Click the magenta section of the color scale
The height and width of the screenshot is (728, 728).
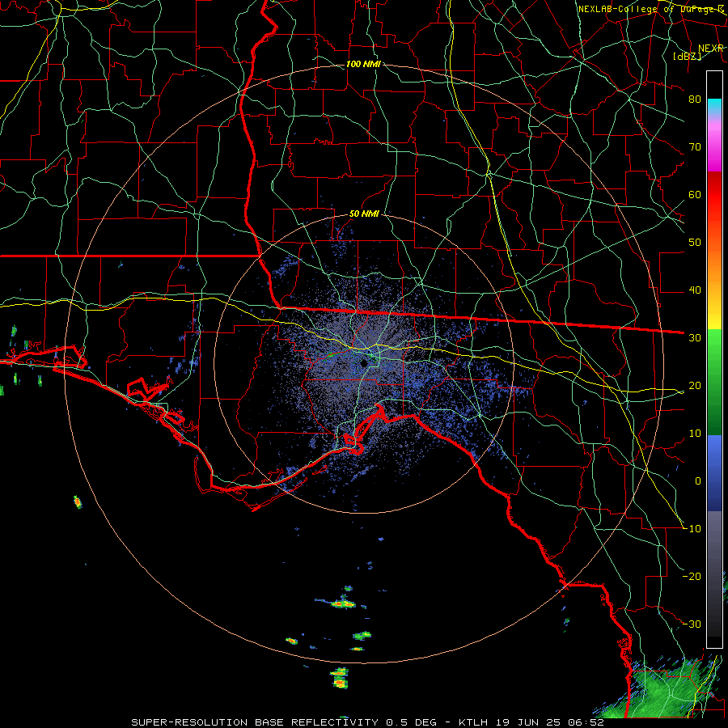[714, 146]
